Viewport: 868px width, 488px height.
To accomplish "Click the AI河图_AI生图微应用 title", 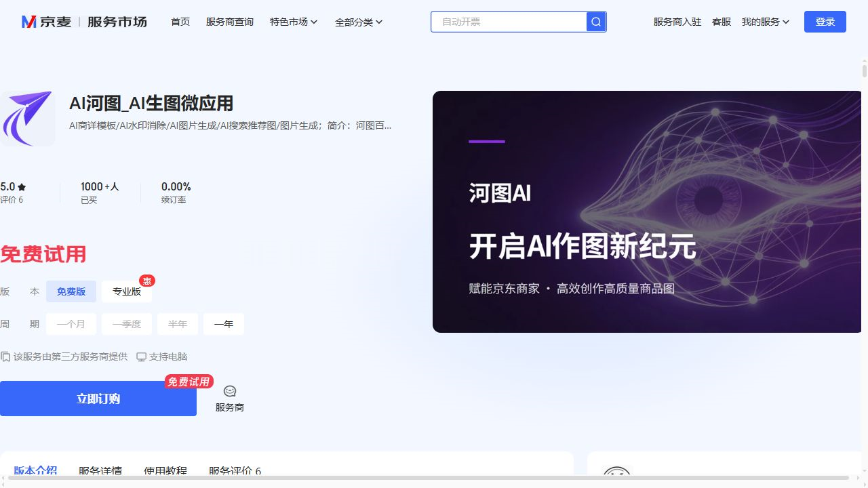I will click(151, 104).
